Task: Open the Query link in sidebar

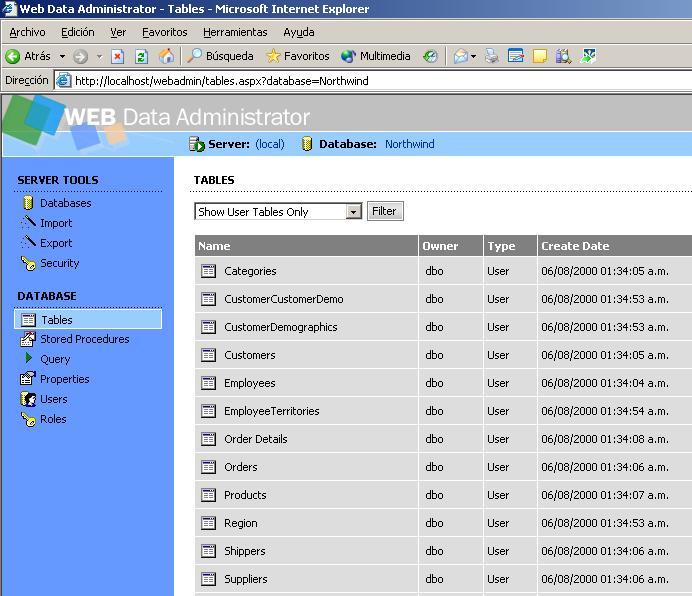Action: (x=55, y=359)
